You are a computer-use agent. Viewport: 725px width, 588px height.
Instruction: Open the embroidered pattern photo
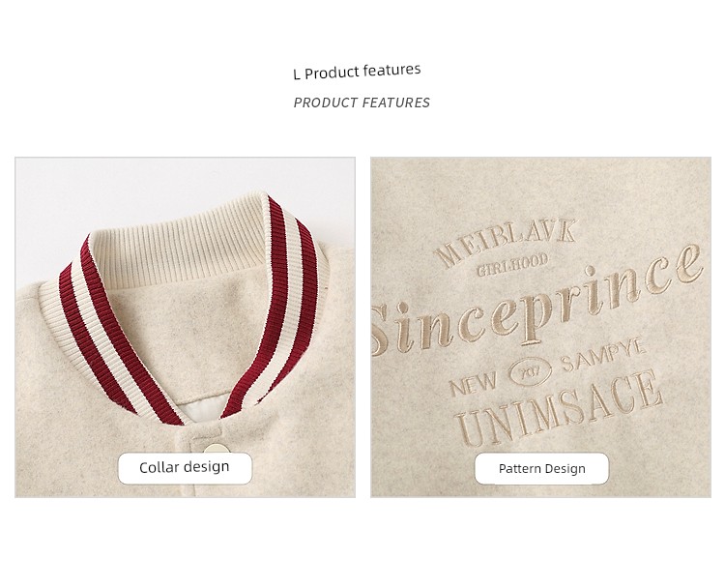(541, 328)
